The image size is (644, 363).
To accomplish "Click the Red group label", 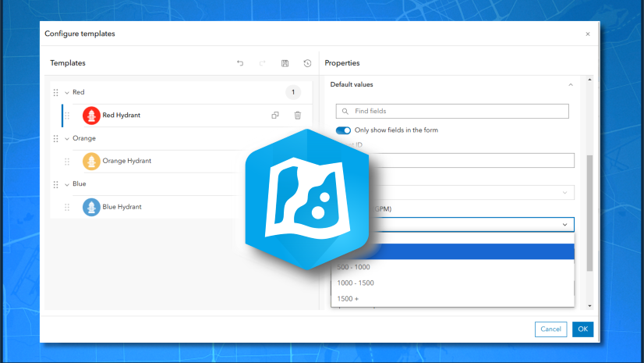I will (79, 92).
